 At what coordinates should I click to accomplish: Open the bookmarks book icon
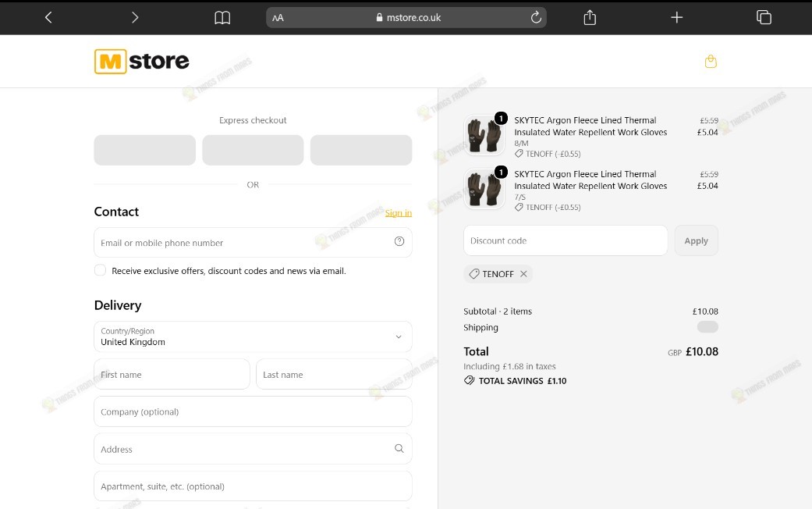[222, 18]
